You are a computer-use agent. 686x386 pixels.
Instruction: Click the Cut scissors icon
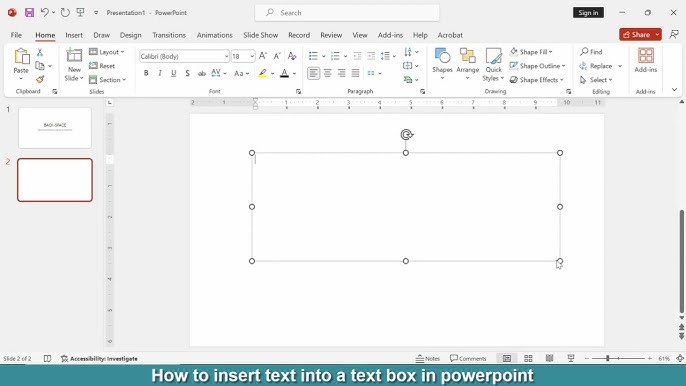tap(40, 53)
